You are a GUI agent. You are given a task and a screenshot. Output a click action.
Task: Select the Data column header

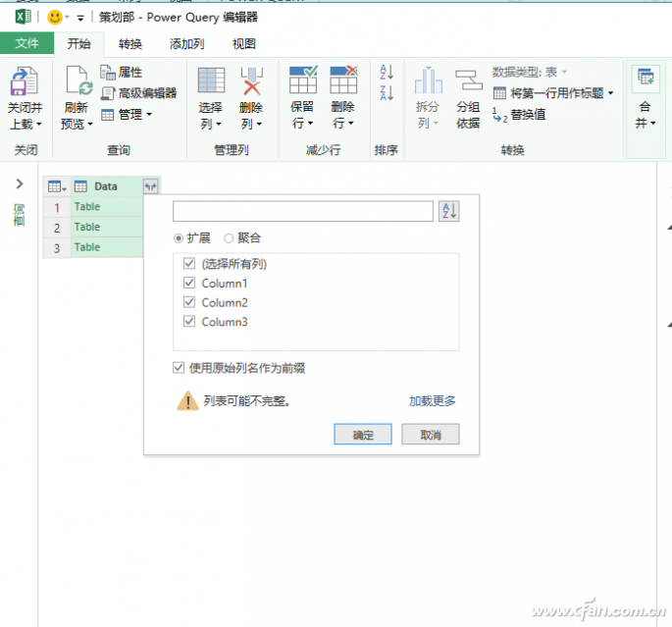[107, 186]
